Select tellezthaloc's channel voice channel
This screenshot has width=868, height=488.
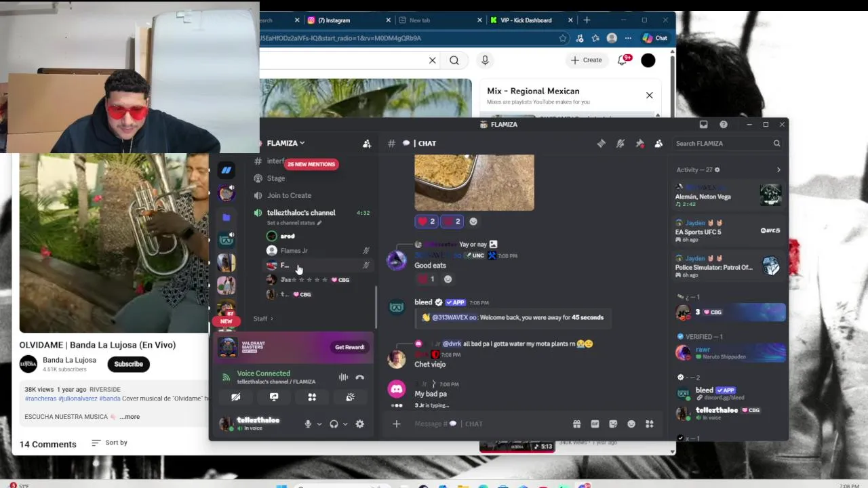click(x=301, y=213)
